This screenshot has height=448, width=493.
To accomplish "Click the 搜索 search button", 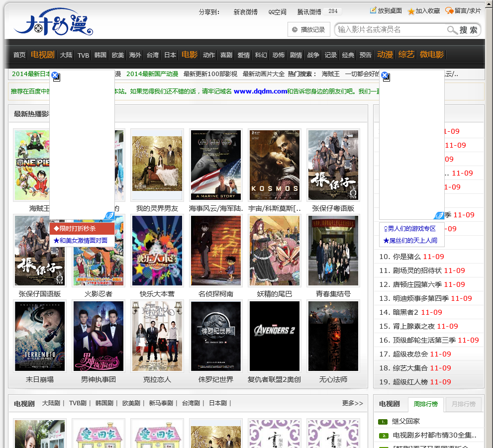I will (468, 30).
